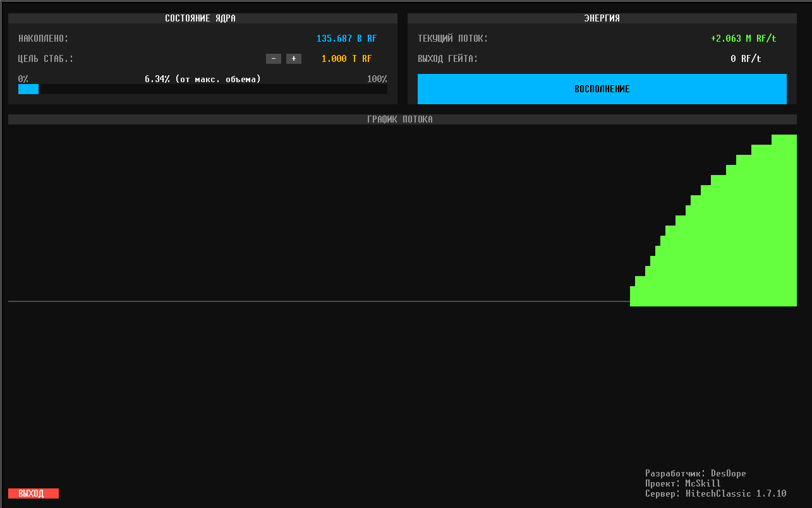Click the НАКОПЛЕНО label
The image size is (812, 508).
tap(44, 39)
